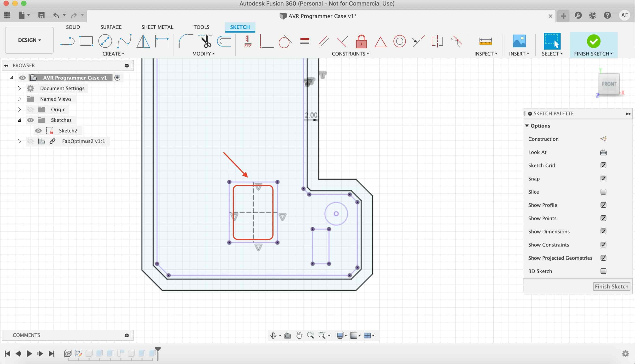Select the 2-Point Rectangle tool
The height and width of the screenshot is (364, 635).
[x=86, y=41]
